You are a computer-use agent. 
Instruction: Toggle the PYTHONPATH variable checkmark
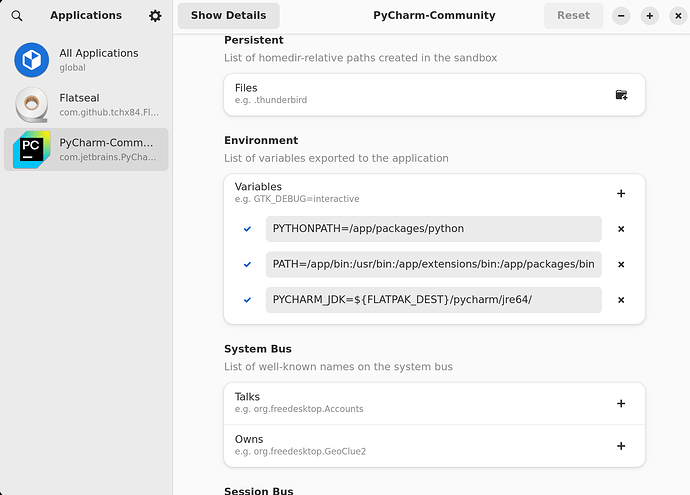[247, 229]
